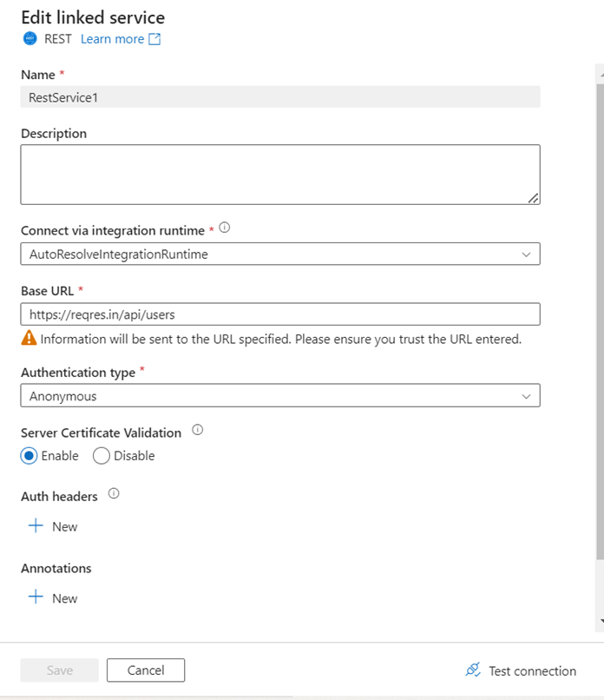Click the Cancel button

(x=146, y=670)
